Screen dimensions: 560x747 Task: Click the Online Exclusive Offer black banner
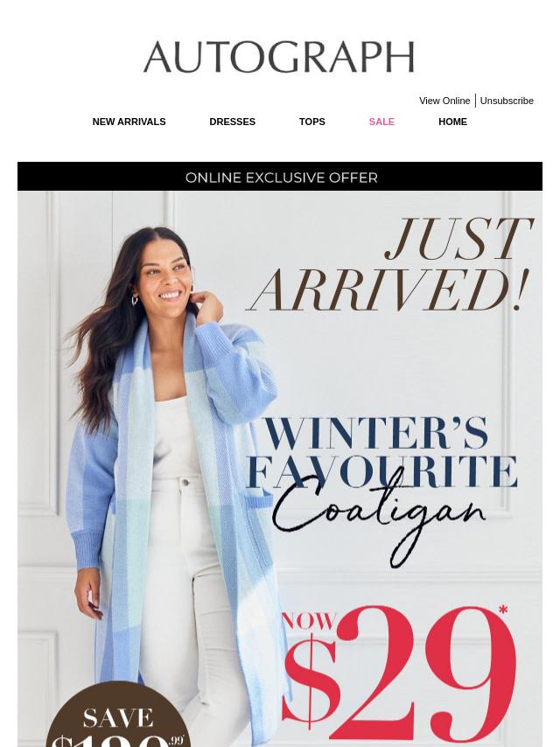(280, 177)
